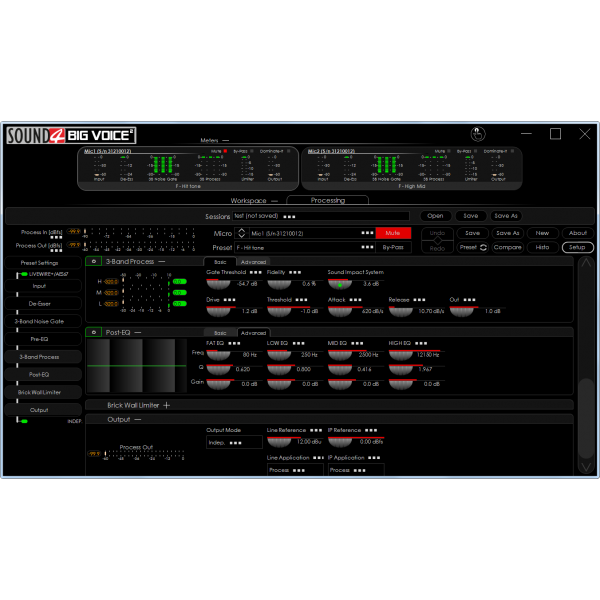Toggle Mute indicator in Mic1 meter panel
Image resolution: width=600 pixels, height=600 pixels.
pos(225,151)
